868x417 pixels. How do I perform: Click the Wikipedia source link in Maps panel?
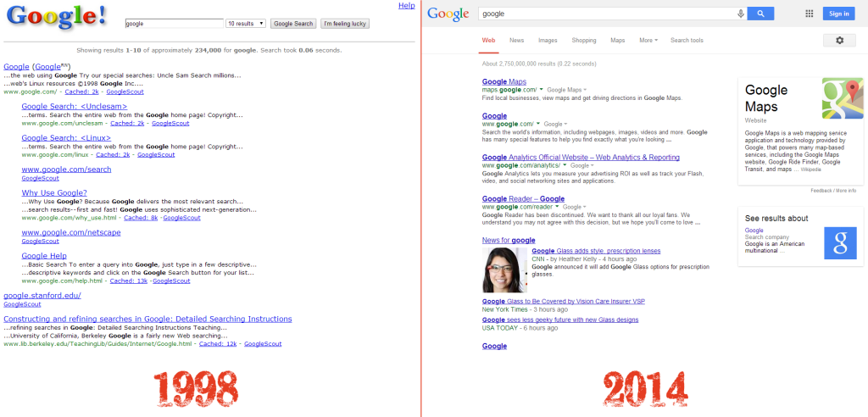[x=811, y=170]
